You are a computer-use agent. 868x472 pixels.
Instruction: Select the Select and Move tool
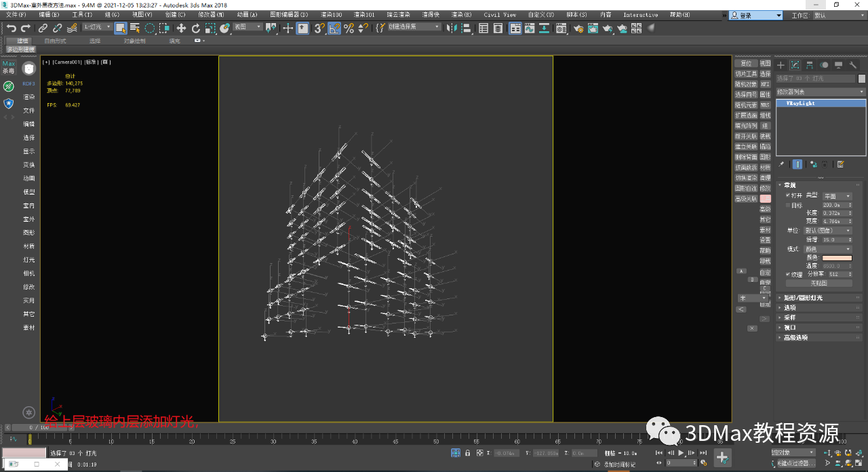point(180,28)
